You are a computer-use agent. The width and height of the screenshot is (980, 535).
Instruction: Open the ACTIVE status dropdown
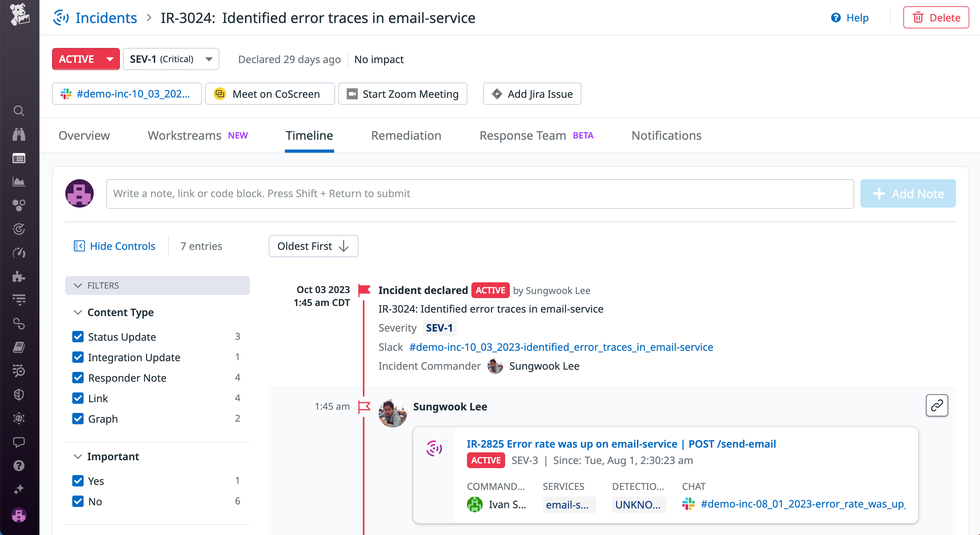(x=86, y=59)
